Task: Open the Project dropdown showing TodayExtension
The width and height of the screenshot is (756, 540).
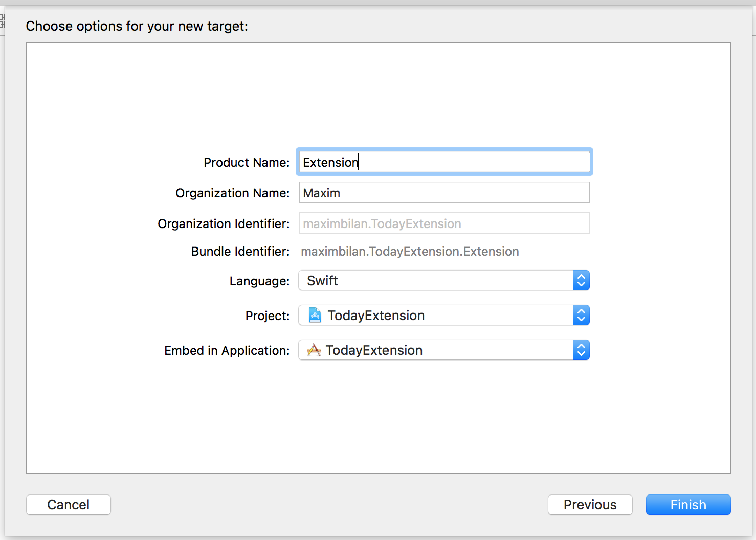Action: [x=444, y=316]
